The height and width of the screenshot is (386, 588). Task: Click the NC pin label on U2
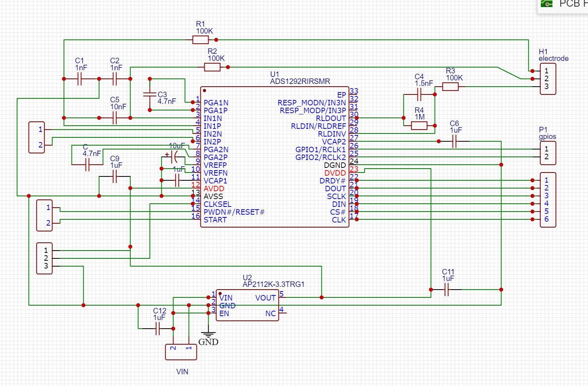[x=271, y=313]
